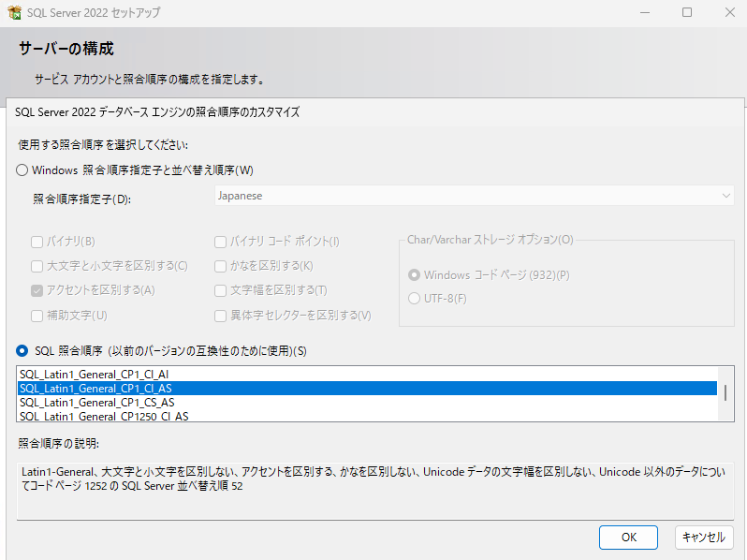Select SQL_Latin1_General_CP1_CI_AI in list
This screenshot has height=560, width=747.
(x=367, y=375)
